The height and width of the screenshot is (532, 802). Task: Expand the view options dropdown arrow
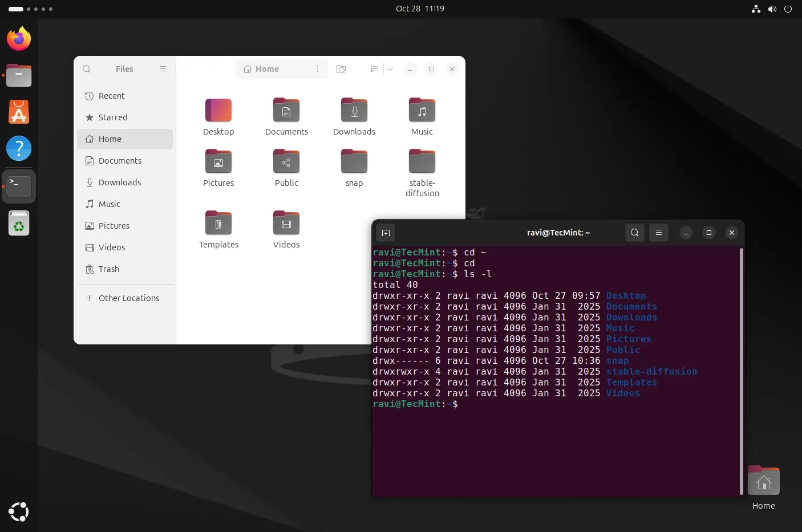click(x=390, y=69)
